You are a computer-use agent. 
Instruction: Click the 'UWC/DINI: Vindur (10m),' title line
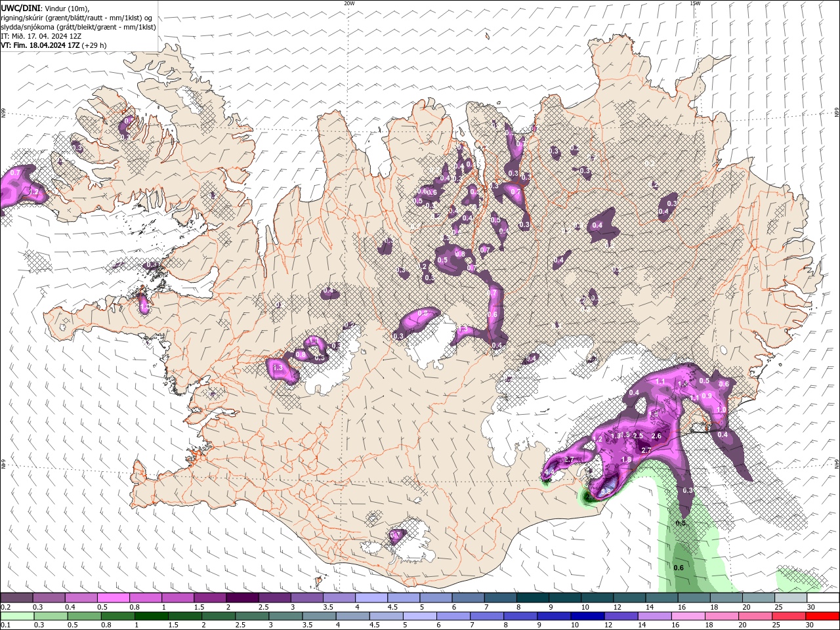(45, 8)
